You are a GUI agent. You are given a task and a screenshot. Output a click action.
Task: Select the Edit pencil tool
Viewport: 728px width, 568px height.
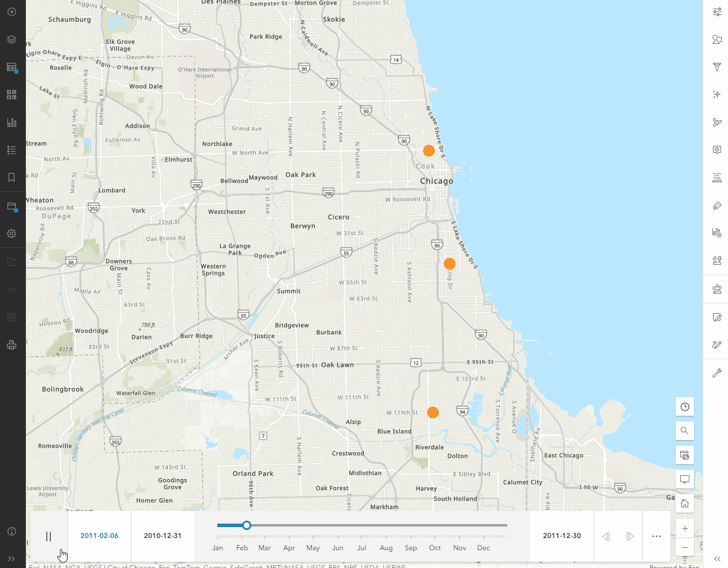(x=716, y=317)
